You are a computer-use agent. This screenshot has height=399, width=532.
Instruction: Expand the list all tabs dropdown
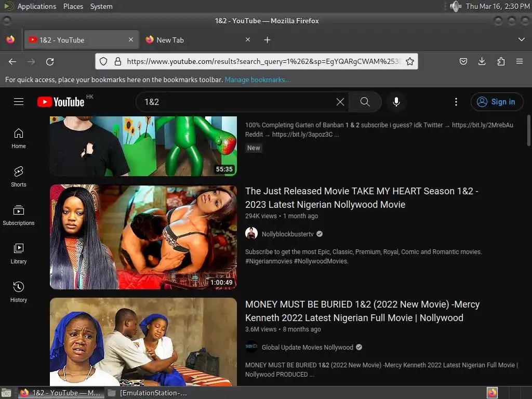tap(522, 39)
